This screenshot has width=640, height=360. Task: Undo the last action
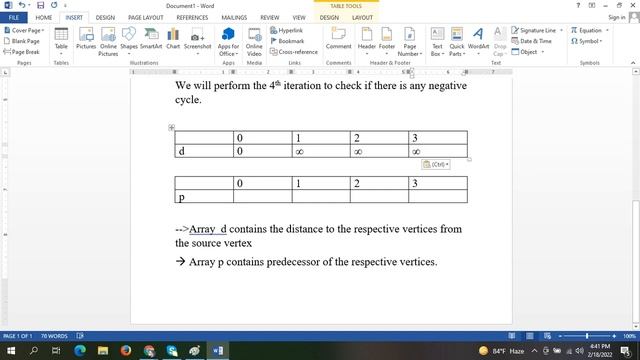[22, 5]
